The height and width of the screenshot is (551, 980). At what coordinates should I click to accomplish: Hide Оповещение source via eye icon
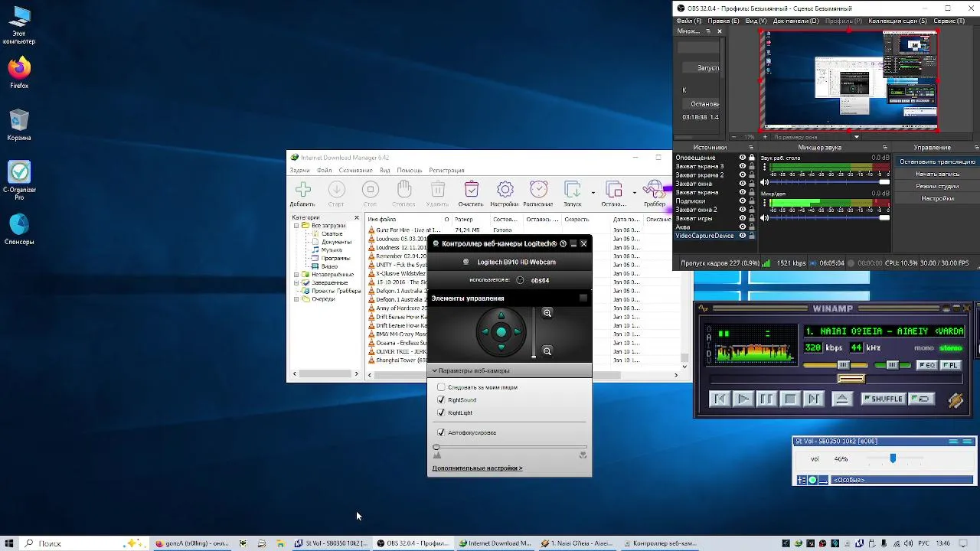coord(742,158)
